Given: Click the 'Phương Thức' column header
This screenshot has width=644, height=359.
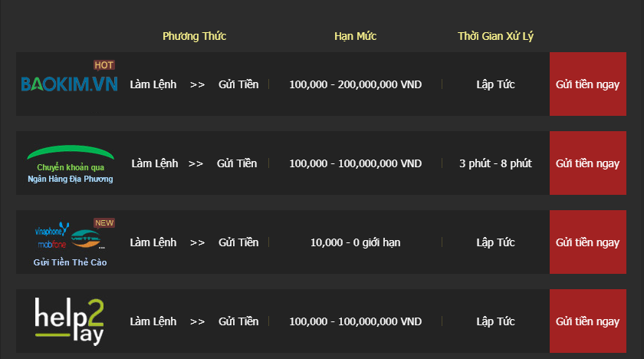Looking at the screenshot, I should pos(194,36).
